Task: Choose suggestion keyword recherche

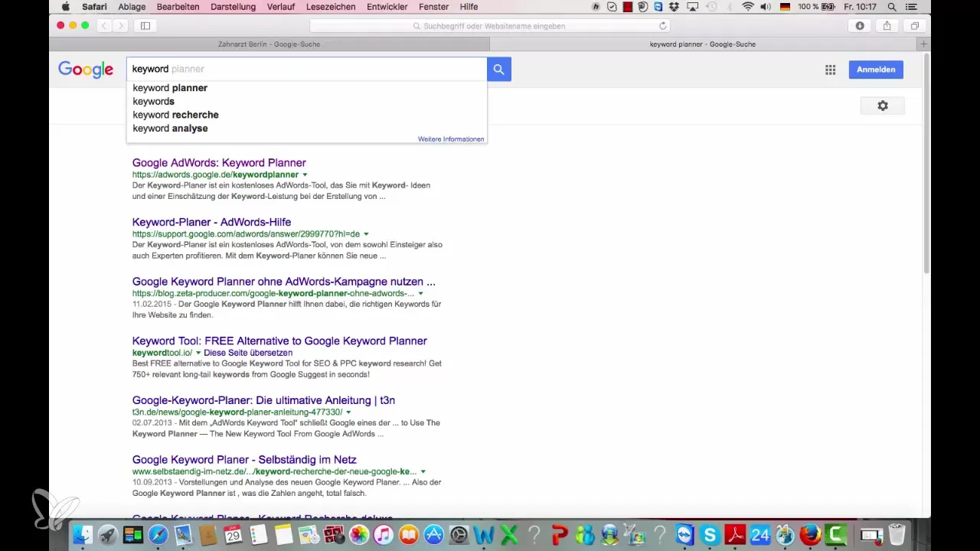Action: tap(306, 115)
